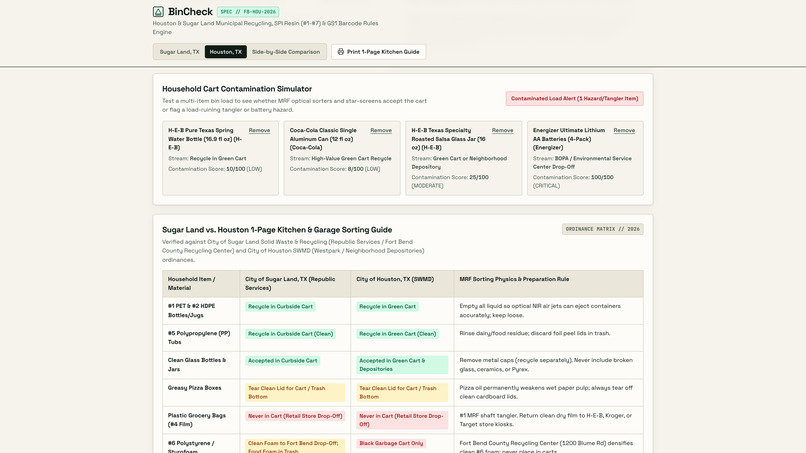Viewport: 806px width, 453px height.
Task: Click the BinCheck title text
Action: (190, 11)
